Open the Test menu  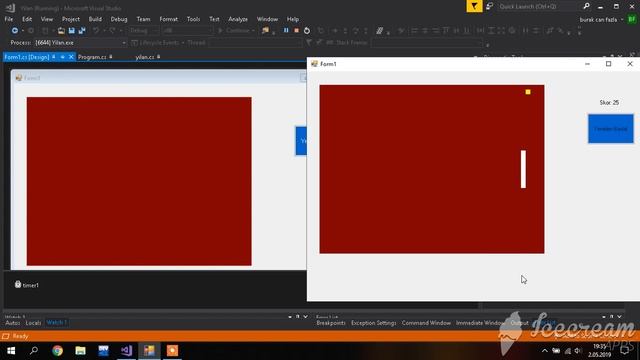(214, 19)
